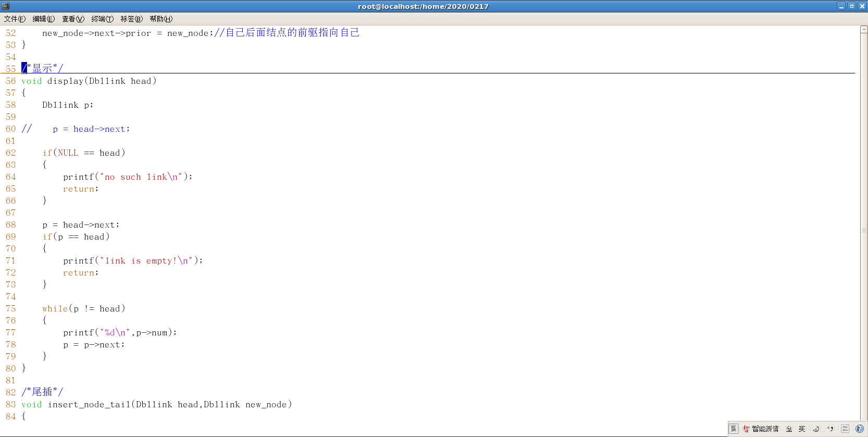Toggle the 英 English input mode

(x=802, y=429)
